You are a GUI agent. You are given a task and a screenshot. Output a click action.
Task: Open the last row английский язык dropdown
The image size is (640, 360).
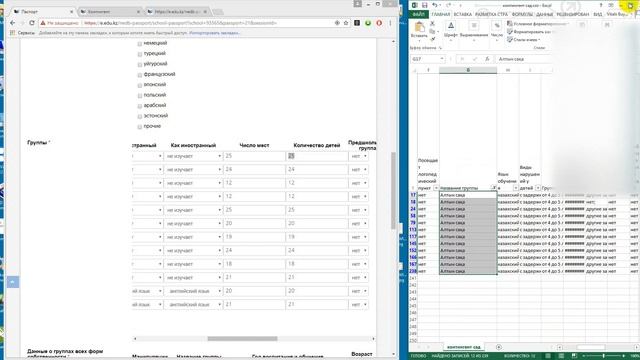click(x=193, y=304)
